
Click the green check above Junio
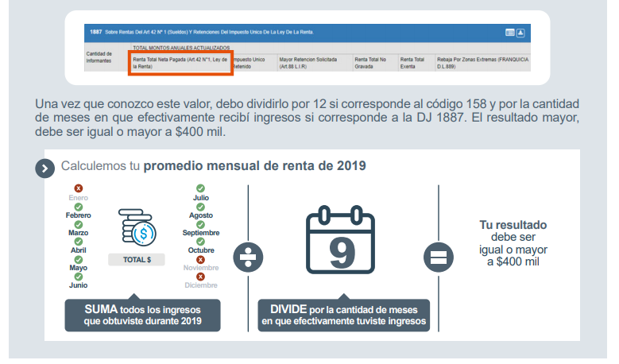[x=79, y=277]
